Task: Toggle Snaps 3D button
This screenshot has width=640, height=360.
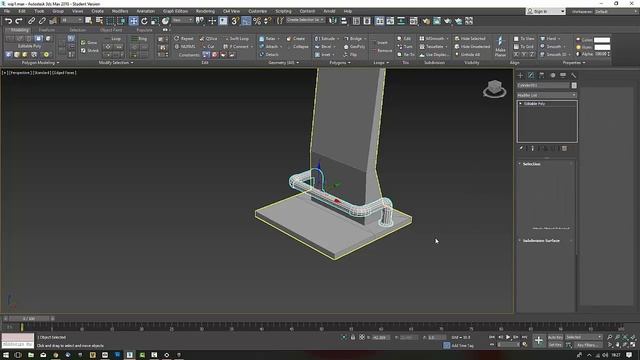Action: pos(235,21)
